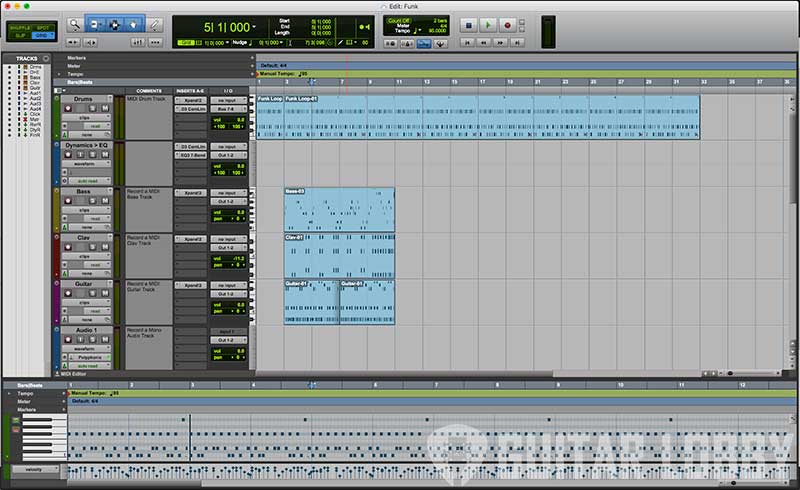Click the Bars|Beats ruler label
The image size is (800, 490).
point(80,82)
